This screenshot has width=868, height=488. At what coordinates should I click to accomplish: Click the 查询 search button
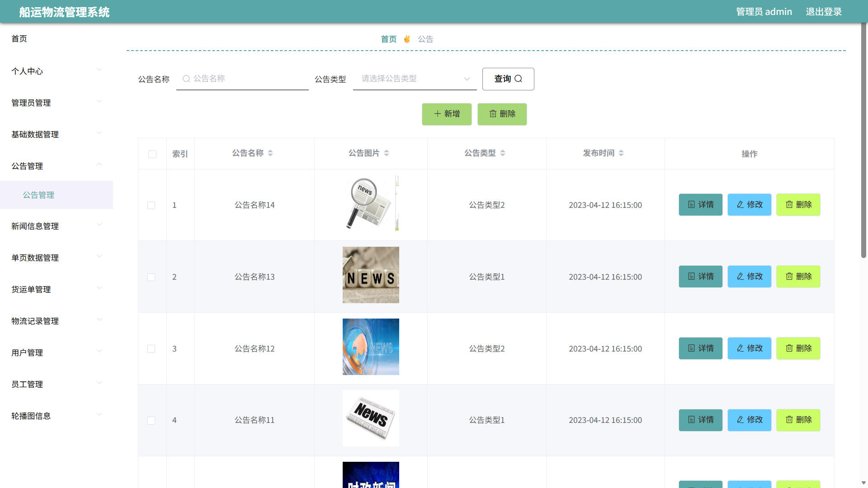[x=508, y=79]
